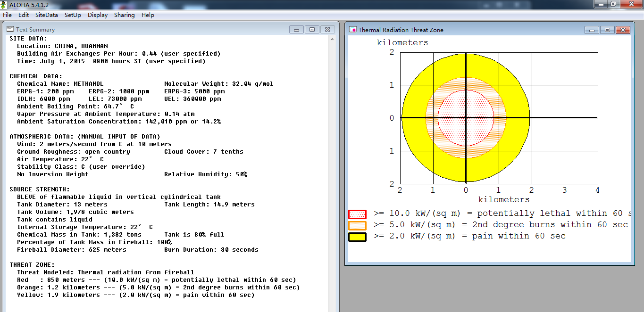The height and width of the screenshot is (312, 644).
Task: Click the 'Location: CHINA, HUAINAN' line
Action: pyautogui.click(x=62, y=46)
